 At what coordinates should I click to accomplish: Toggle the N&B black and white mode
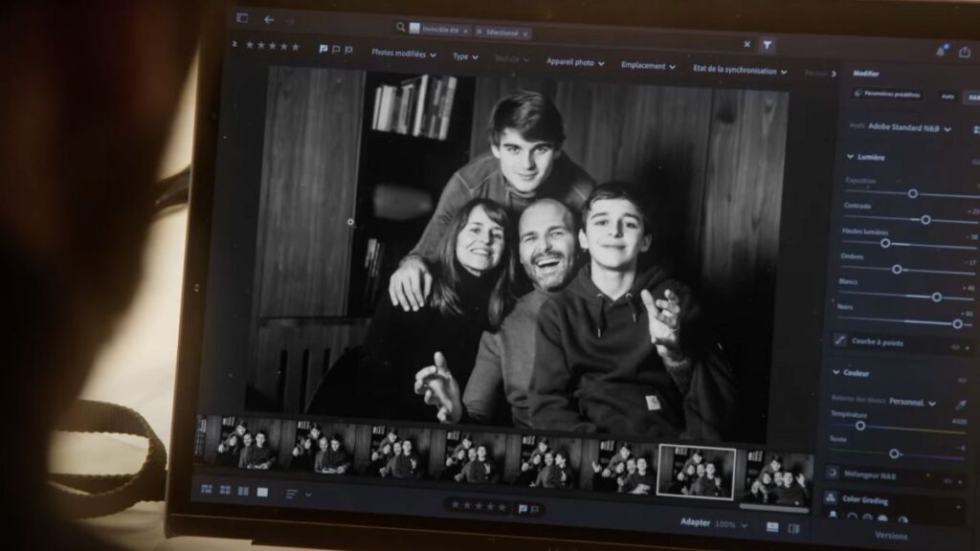click(971, 97)
